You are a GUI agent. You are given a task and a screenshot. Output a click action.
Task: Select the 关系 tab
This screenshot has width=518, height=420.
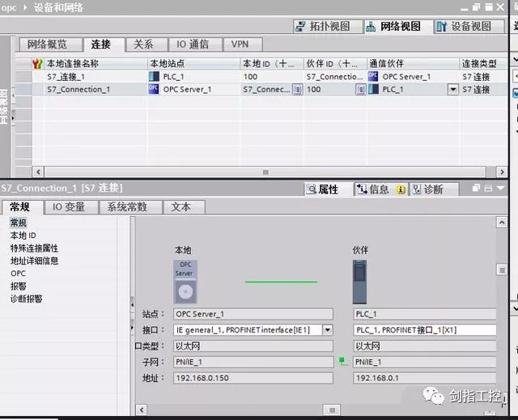point(143,45)
